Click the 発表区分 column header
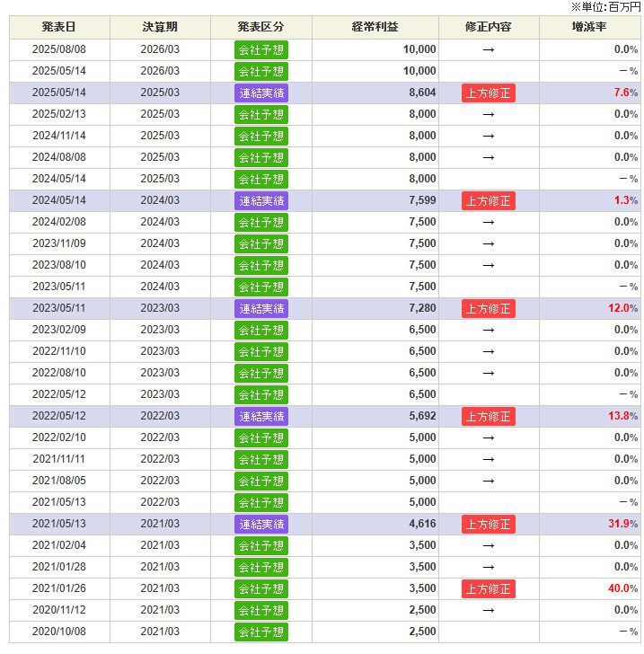644x654 pixels. coord(261,27)
